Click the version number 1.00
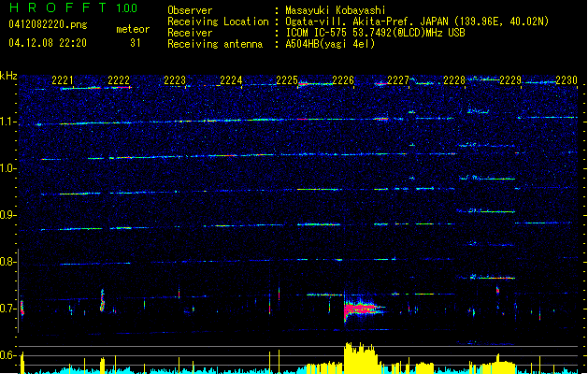The height and width of the screenshot is (374, 588). (127, 7)
